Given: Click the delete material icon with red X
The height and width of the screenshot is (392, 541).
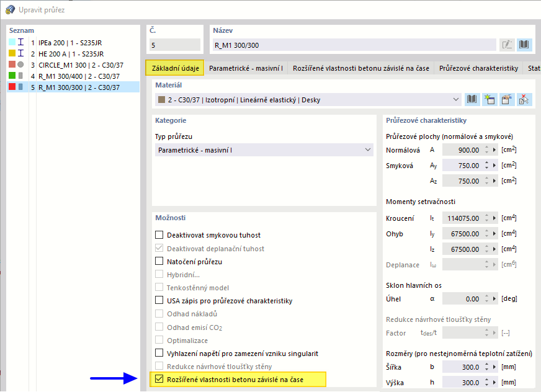Looking at the screenshot, I should (524, 100).
